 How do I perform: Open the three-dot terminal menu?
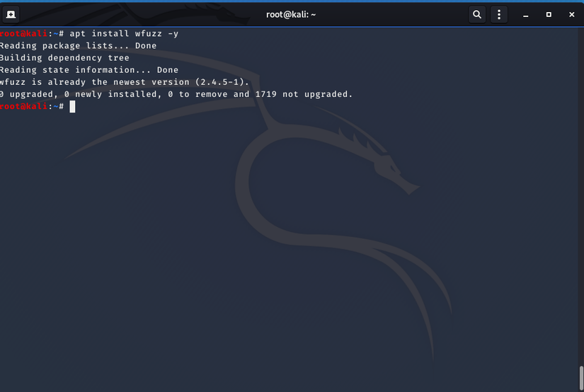click(499, 15)
